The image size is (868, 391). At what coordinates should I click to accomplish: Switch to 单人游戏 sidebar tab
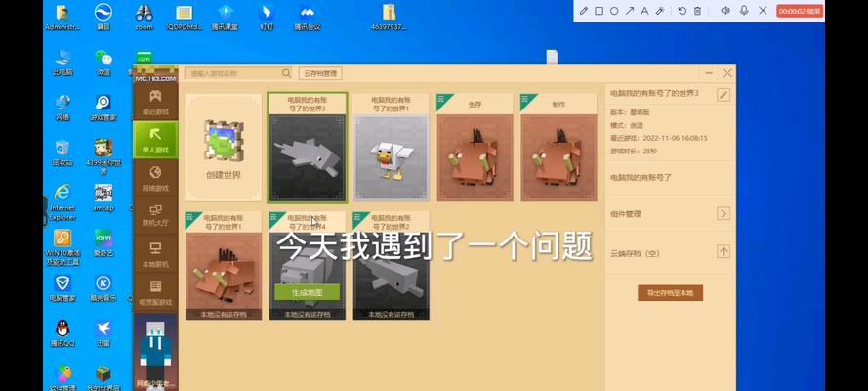pyautogui.click(x=155, y=140)
